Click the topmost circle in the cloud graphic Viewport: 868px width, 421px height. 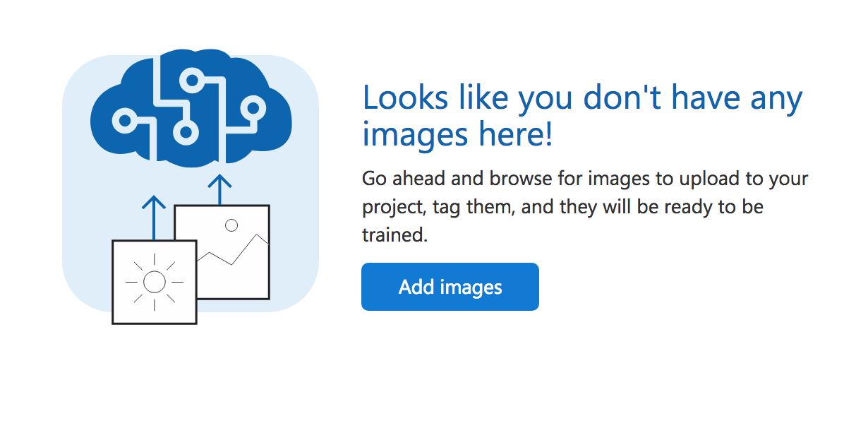tap(191, 81)
